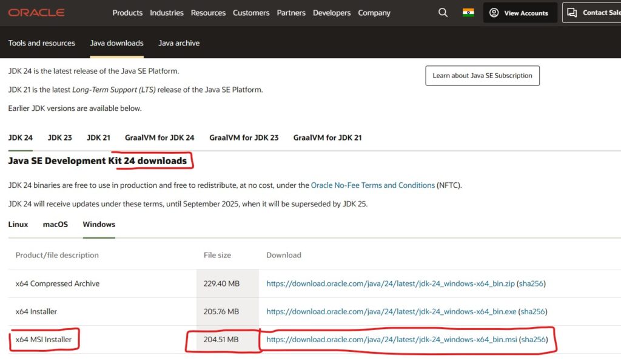Open the Industries menu
The height and width of the screenshot is (364, 621).
pos(167,12)
